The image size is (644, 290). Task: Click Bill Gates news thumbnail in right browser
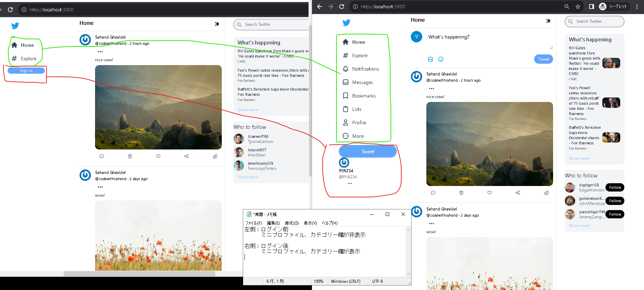[x=611, y=63]
